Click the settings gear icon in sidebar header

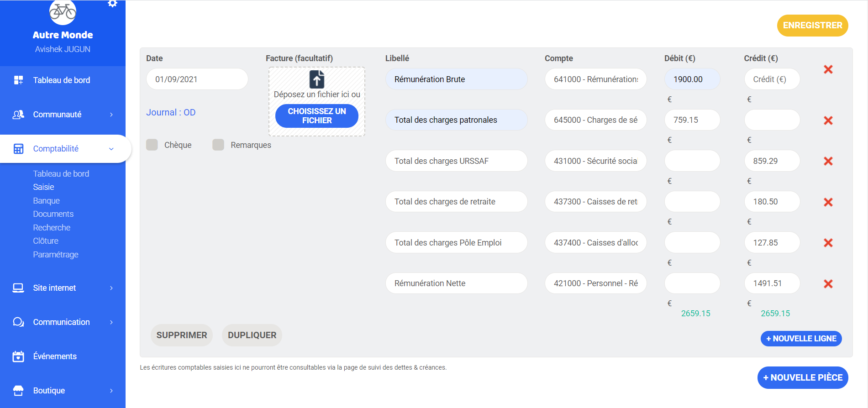click(112, 4)
